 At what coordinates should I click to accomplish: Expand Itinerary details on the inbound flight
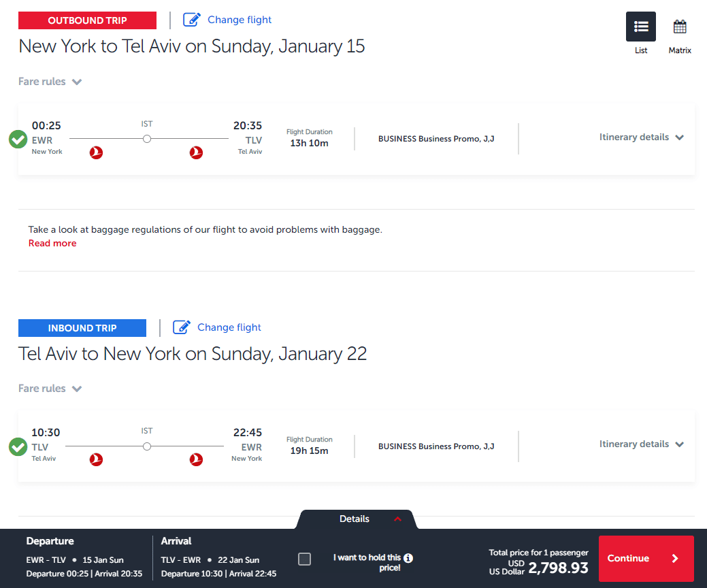(x=640, y=444)
